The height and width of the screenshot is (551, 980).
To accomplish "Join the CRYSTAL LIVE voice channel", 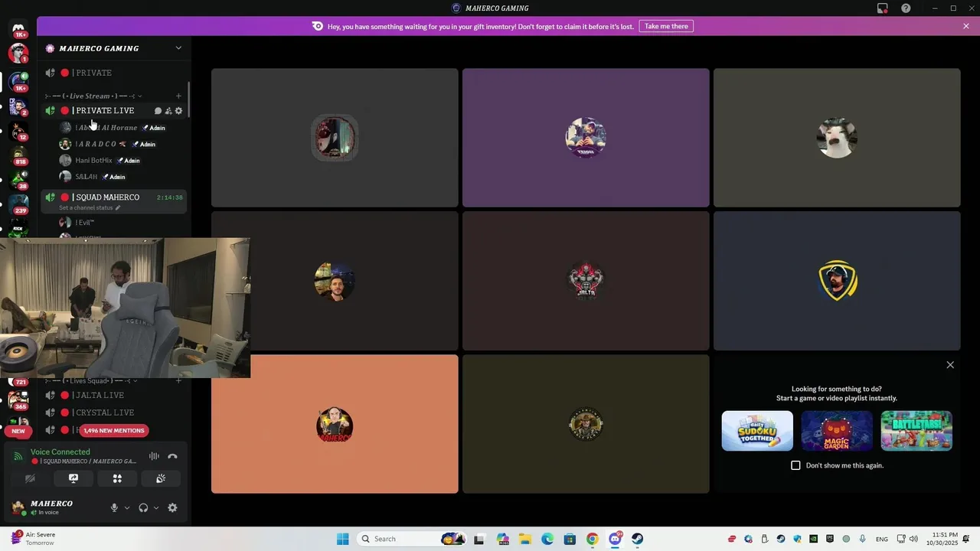I will click(x=113, y=412).
